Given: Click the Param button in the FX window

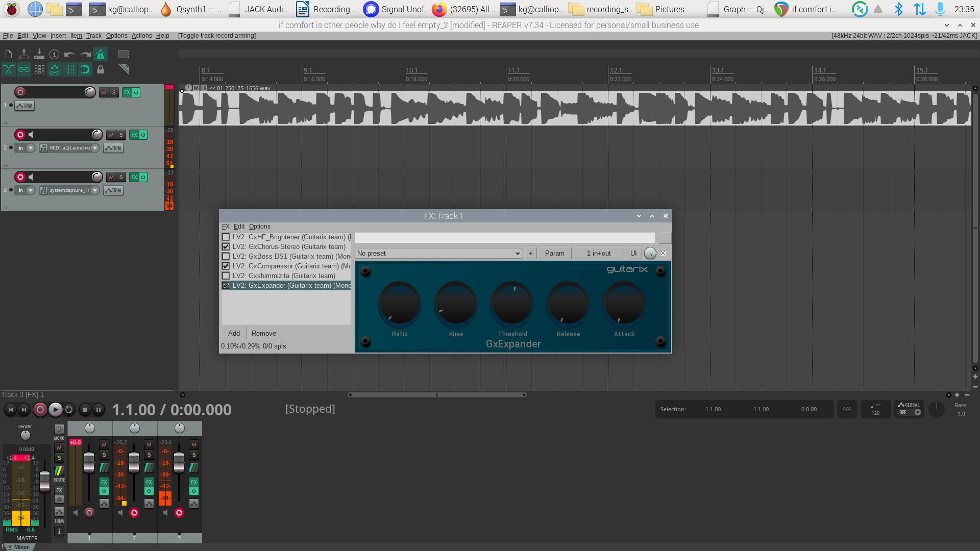Looking at the screenshot, I should 554,253.
